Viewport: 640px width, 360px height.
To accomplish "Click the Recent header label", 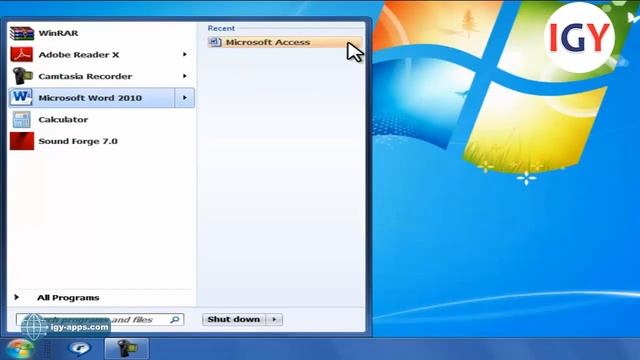I will coord(221,28).
